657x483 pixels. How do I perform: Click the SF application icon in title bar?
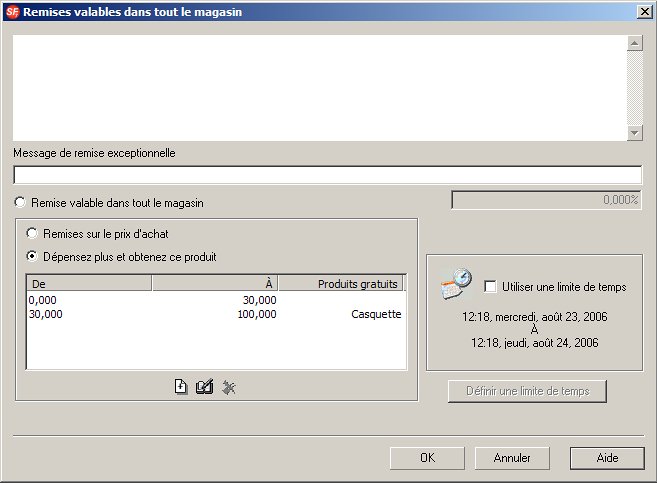click(x=12, y=12)
